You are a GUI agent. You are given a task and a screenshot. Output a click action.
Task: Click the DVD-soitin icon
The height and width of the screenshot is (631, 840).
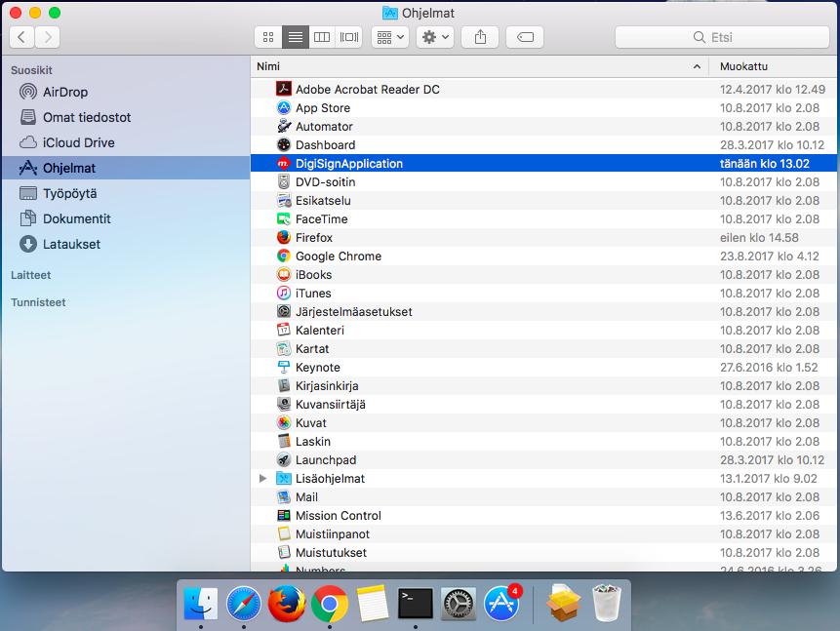(x=283, y=181)
